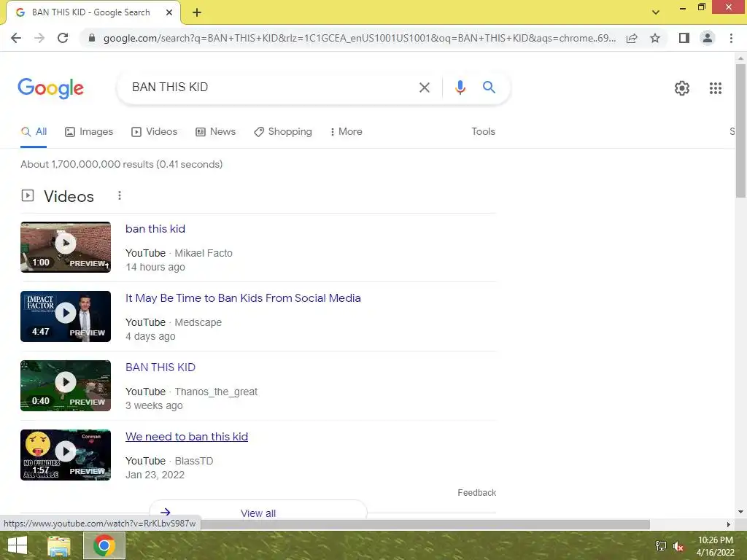Bookmark this page with star icon
The image size is (747, 560).
click(x=655, y=38)
